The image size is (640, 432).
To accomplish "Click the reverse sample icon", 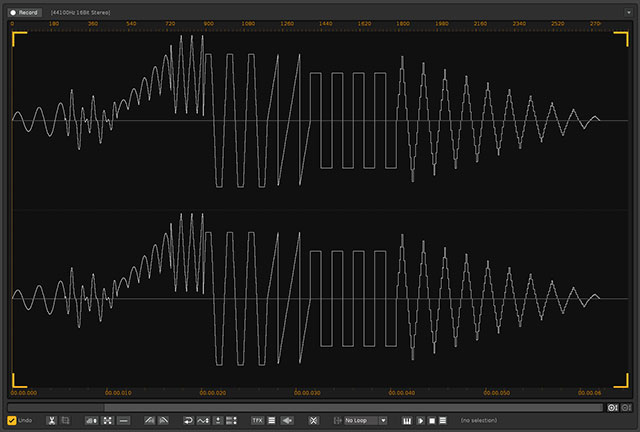I will click(x=188, y=420).
